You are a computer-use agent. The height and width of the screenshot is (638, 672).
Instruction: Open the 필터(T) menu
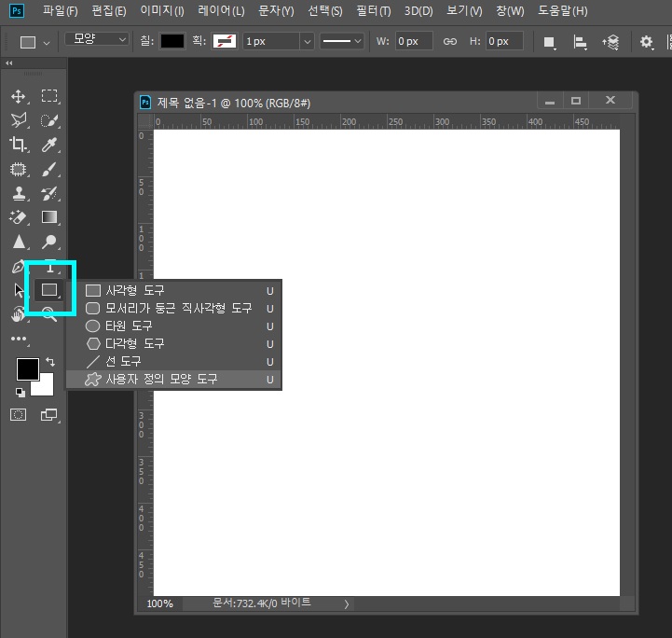coord(374,11)
